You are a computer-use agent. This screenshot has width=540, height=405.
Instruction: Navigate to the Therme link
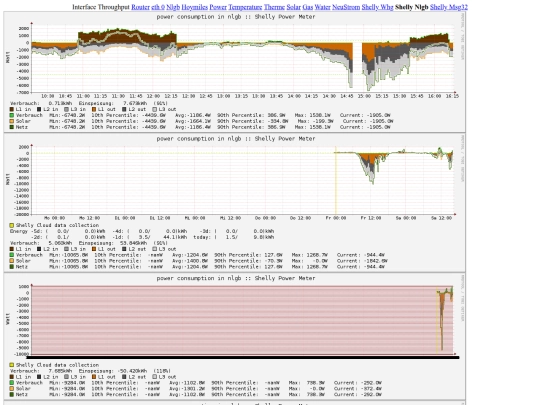coord(274,7)
